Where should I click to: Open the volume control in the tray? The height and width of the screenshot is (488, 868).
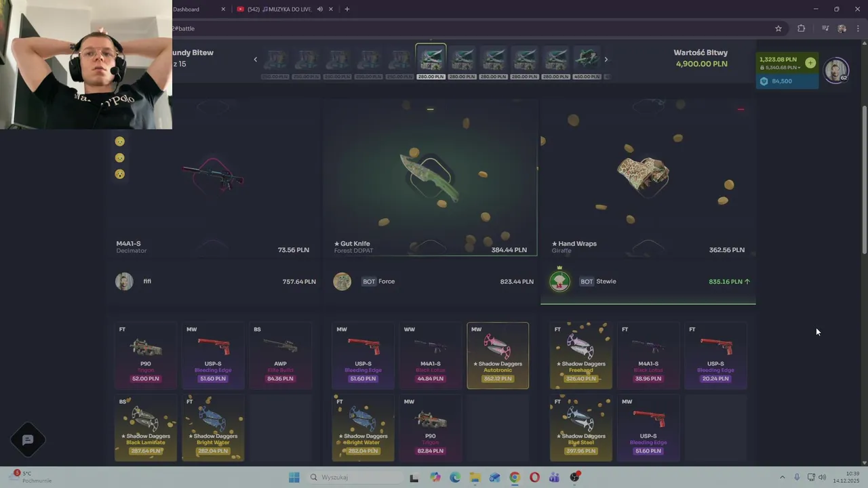[823, 477]
